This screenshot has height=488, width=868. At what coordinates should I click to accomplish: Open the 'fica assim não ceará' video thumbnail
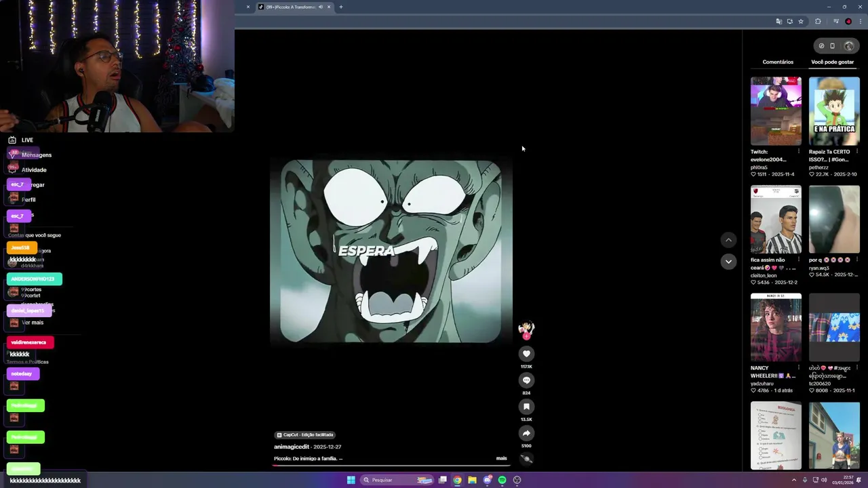pos(776,220)
